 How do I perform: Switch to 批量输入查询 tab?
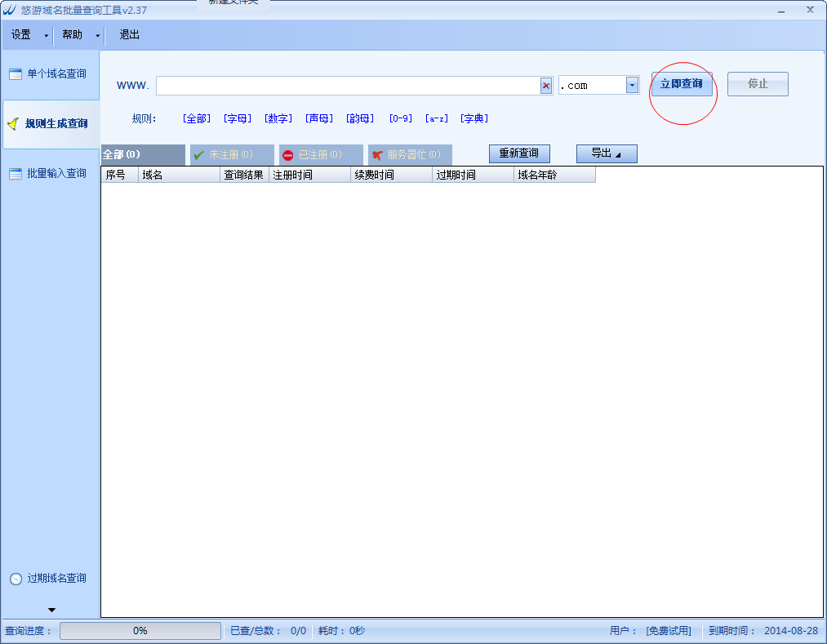[51, 174]
